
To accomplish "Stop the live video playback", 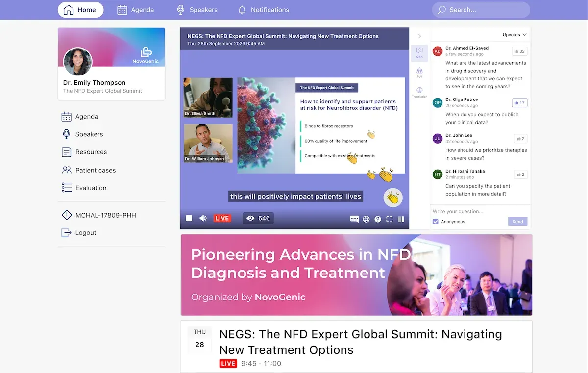I will pyautogui.click(x=189, y=218).
